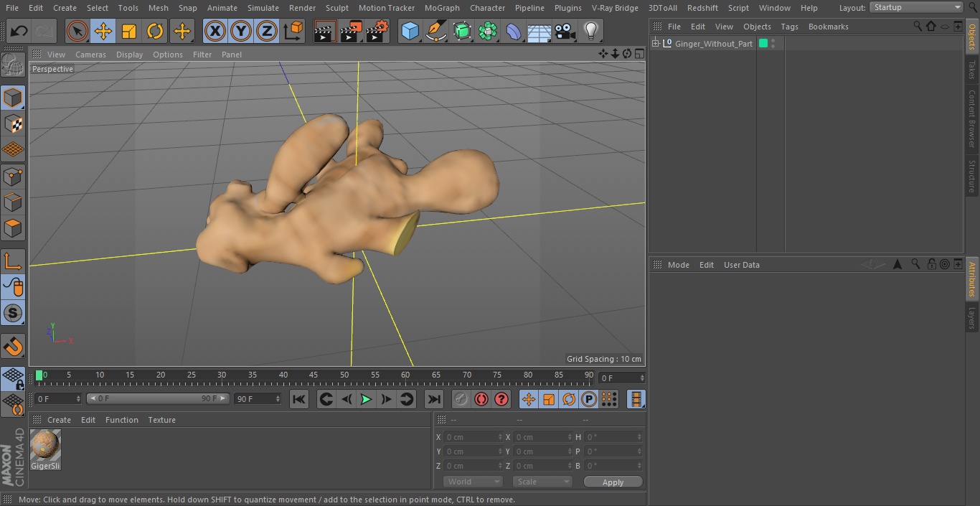Click the Object Manager search icon
980x506 pixels.
coord(918,26)
